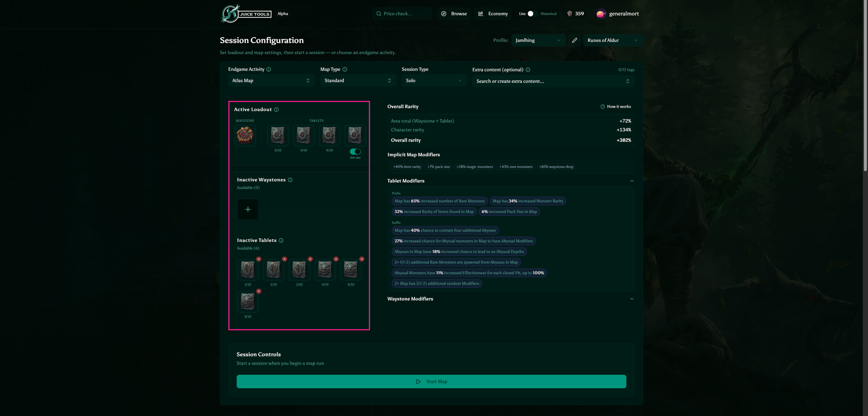This screenshot has height=416, width=868.
Task: Open Extra content info icon
Action: tap(528, 70)
